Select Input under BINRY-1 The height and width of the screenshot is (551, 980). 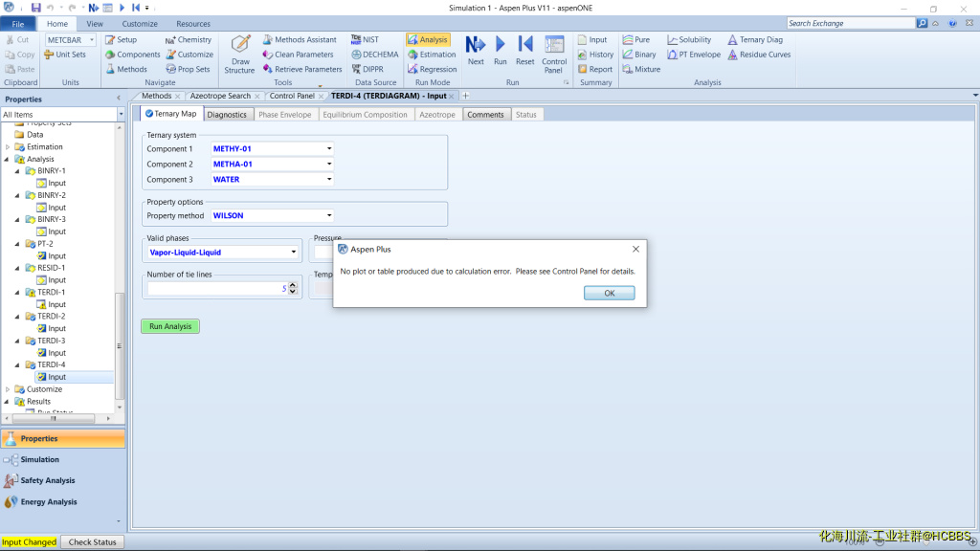[x=56, y=183]
